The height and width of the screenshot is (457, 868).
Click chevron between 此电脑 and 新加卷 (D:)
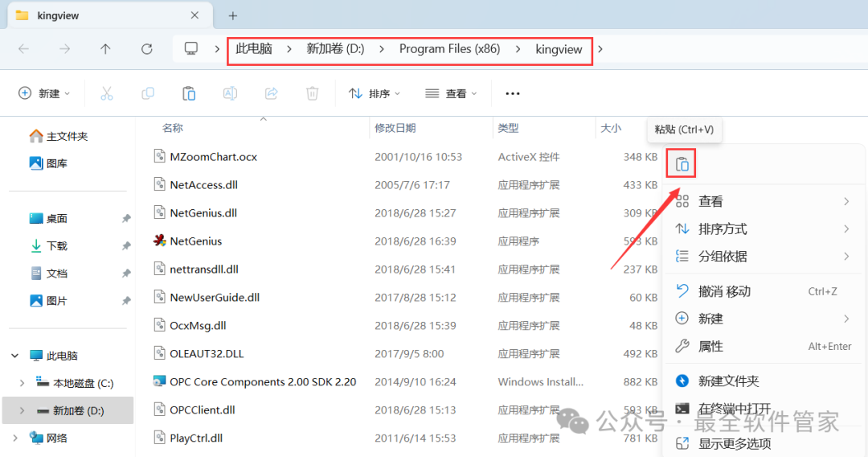pyautogui.click(x=289, y=49)
